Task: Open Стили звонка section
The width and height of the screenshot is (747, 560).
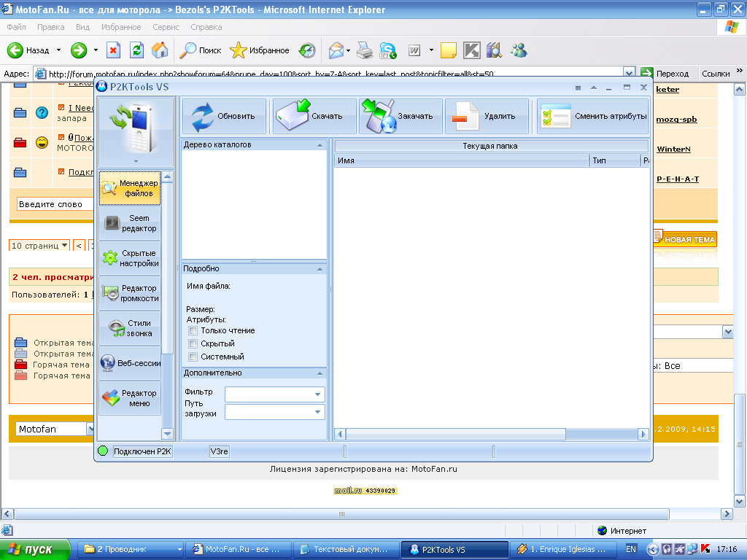Action: (x=130, y=328)
